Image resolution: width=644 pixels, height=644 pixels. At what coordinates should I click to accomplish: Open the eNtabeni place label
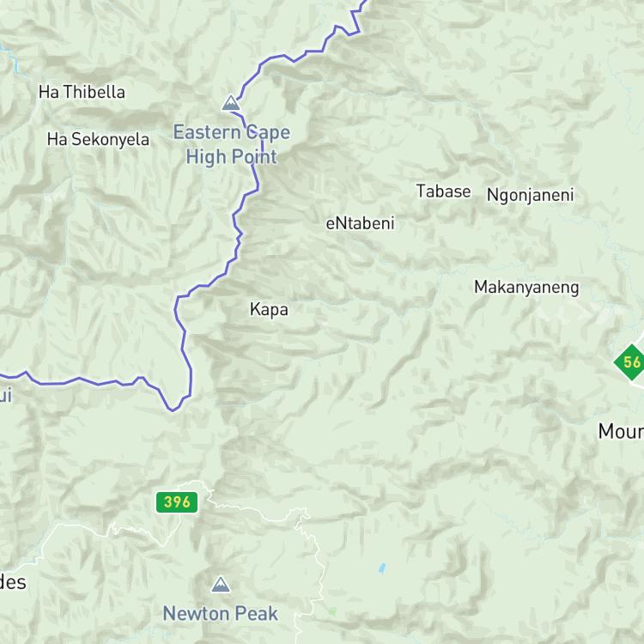coord(360,223)
